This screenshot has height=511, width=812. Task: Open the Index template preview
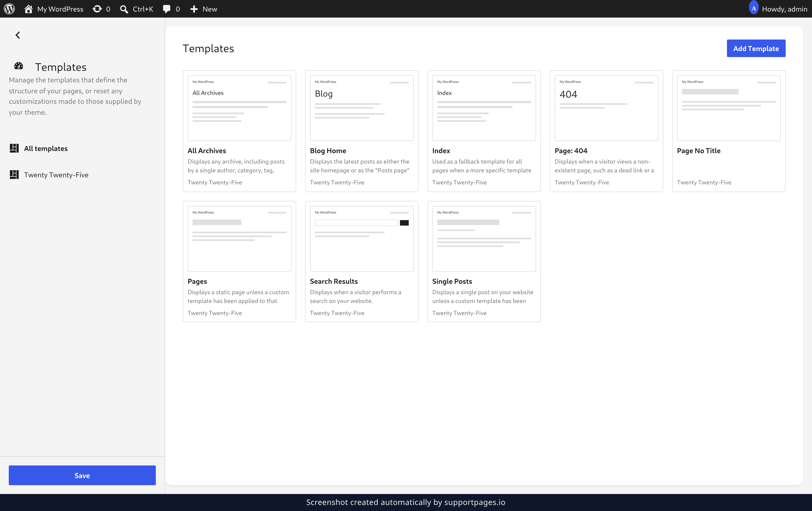[x=484, y=108]
